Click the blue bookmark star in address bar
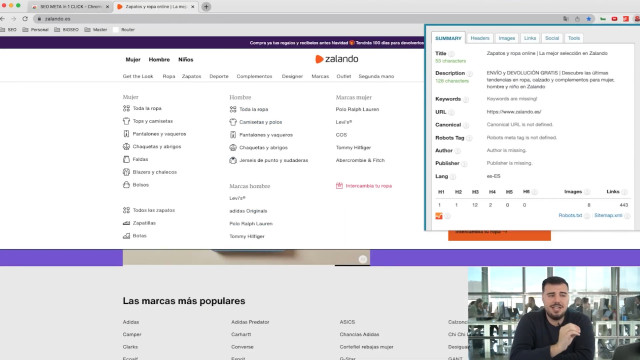640x360 pixels. coord(589,19)
